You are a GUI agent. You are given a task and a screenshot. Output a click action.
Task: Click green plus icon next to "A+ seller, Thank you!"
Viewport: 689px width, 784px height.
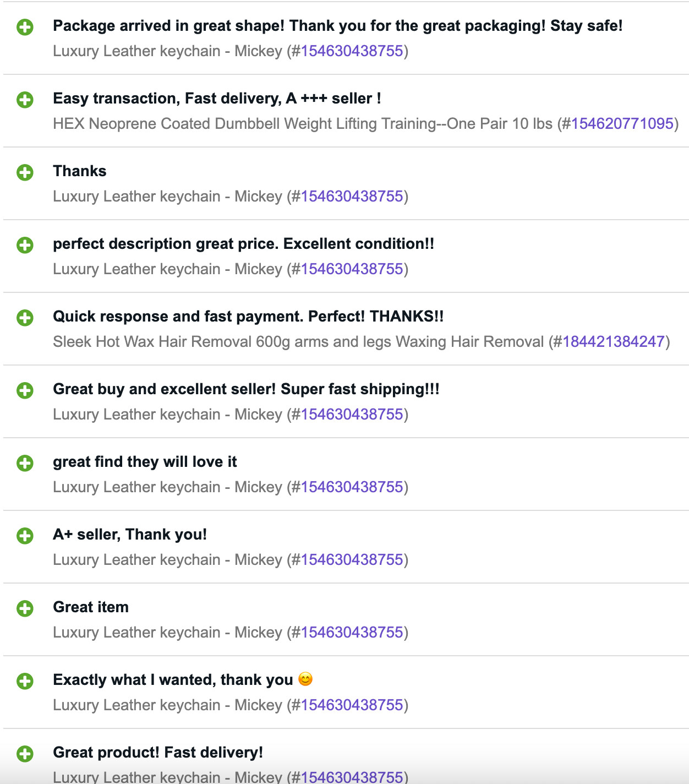[x=25, y=536]
